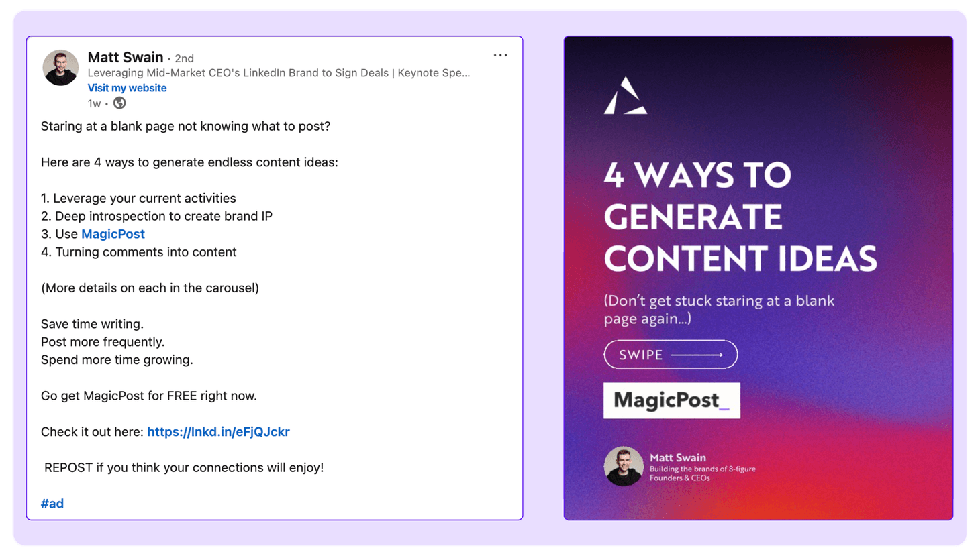The image size is (980, 560).
Task: Click the 'Save time writing.' line
Action: (92, 324)
